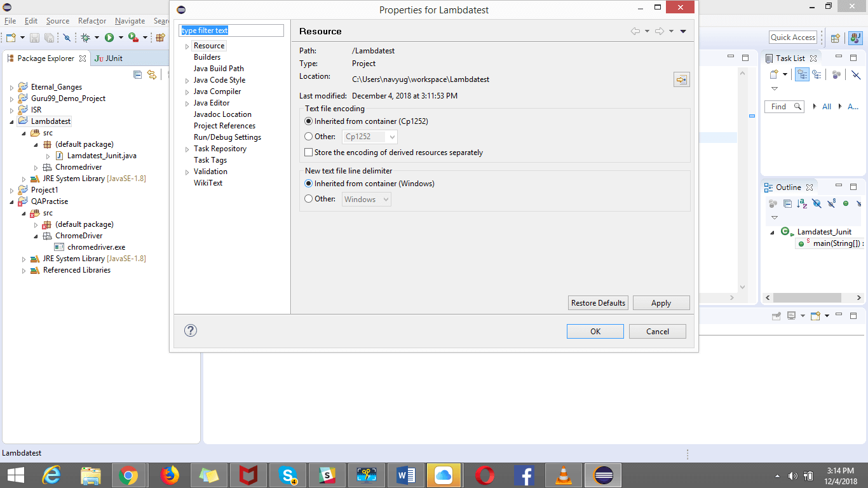Click the All link in Task List

pyautogui.click(x=827, y=107)
